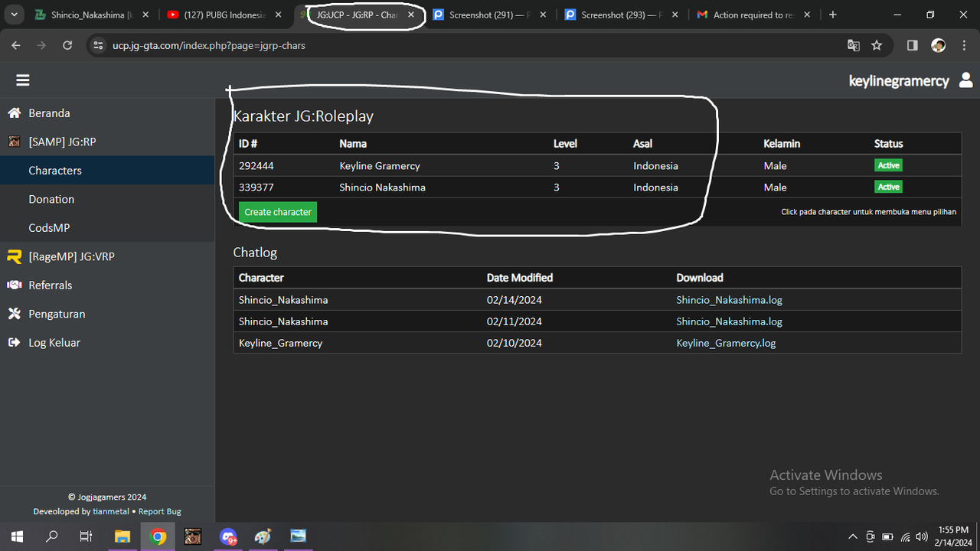Viewport: 980px width, 551px height.
Task: Toggle the browser side panel icon
Action: pyautogui.click(x=912, y=45)
